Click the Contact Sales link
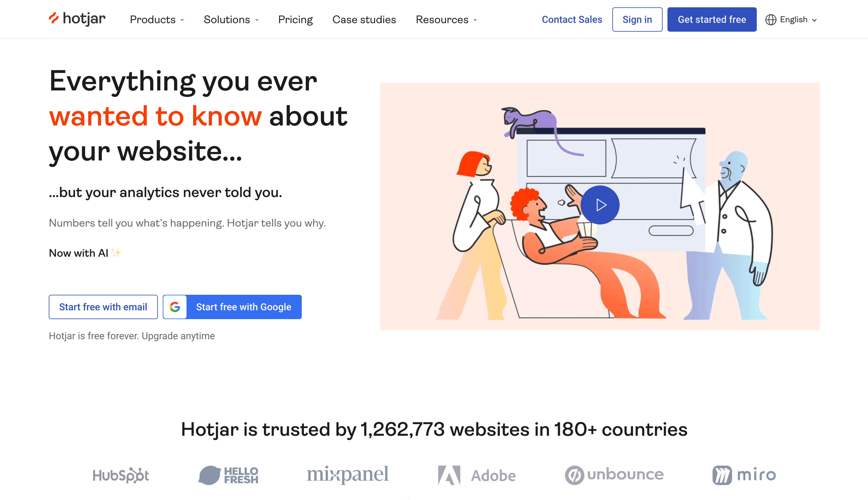The height and width of the screenshot is (500, 868). 572,19
